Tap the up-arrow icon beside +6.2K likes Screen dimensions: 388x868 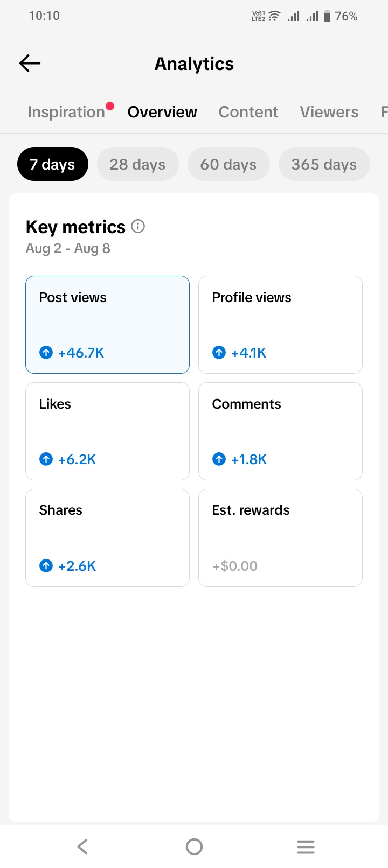coord(46,459)
